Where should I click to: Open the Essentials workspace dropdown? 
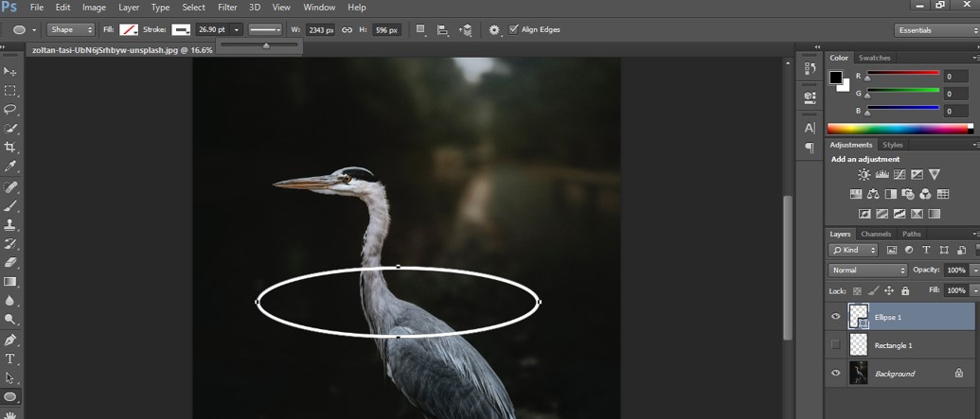click(x=936, y=30)
